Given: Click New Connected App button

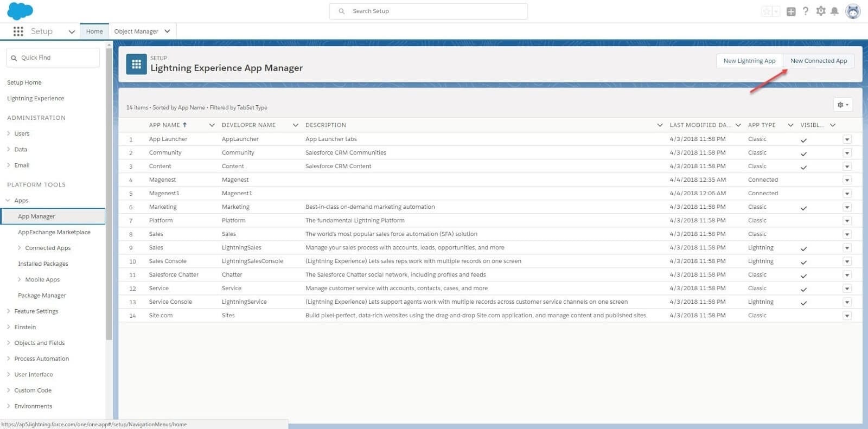Looking at the screenshot, I should click(819, 61).
